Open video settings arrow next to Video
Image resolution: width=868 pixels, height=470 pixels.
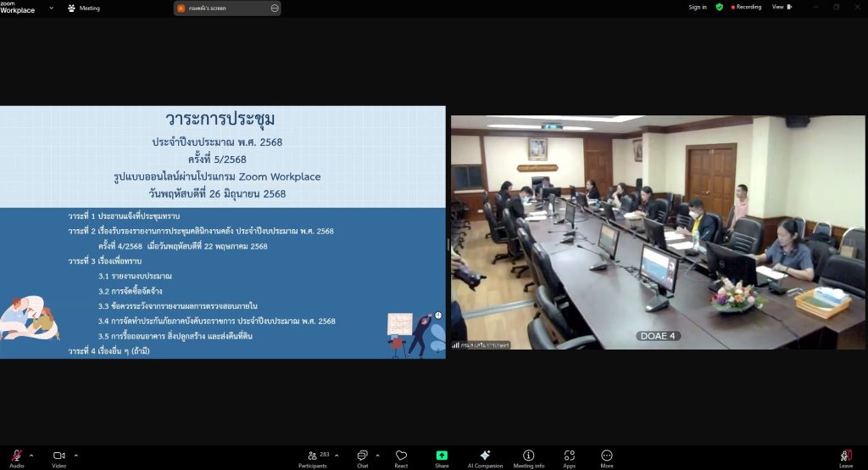pos(76,455)
